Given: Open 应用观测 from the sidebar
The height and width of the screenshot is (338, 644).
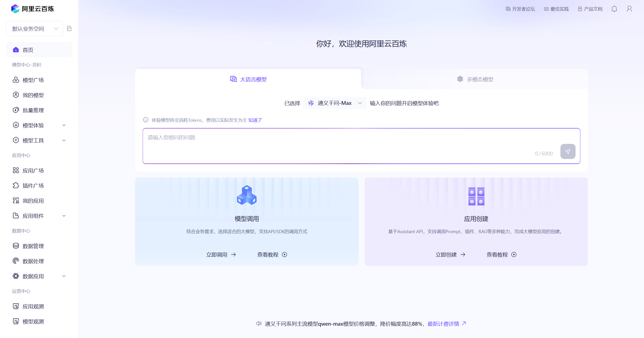Looking at the screenshot, I should point(39,306).
